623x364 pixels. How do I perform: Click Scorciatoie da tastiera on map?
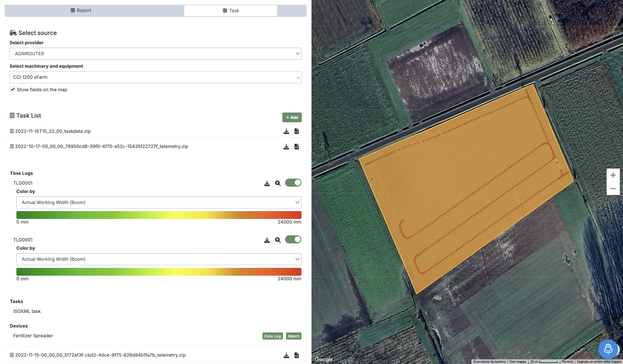[489, 362]
